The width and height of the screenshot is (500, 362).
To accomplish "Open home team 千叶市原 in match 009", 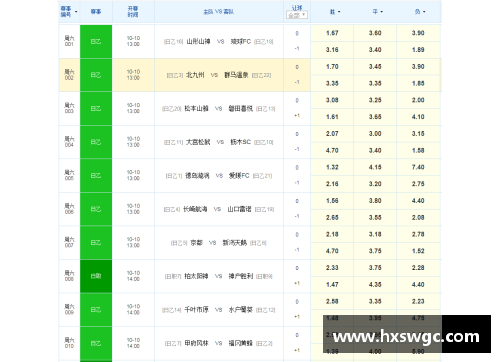I will click(196, 310).
